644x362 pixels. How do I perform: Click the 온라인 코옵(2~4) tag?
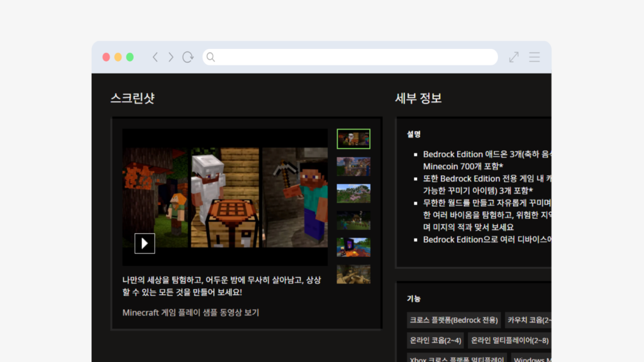tap(435, 340)
